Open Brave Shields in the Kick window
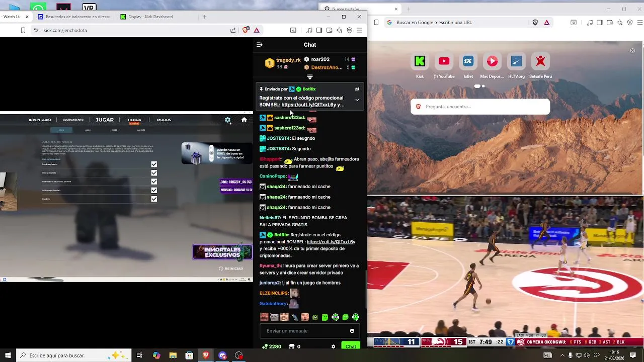644x362 pixels. (246, 30)
